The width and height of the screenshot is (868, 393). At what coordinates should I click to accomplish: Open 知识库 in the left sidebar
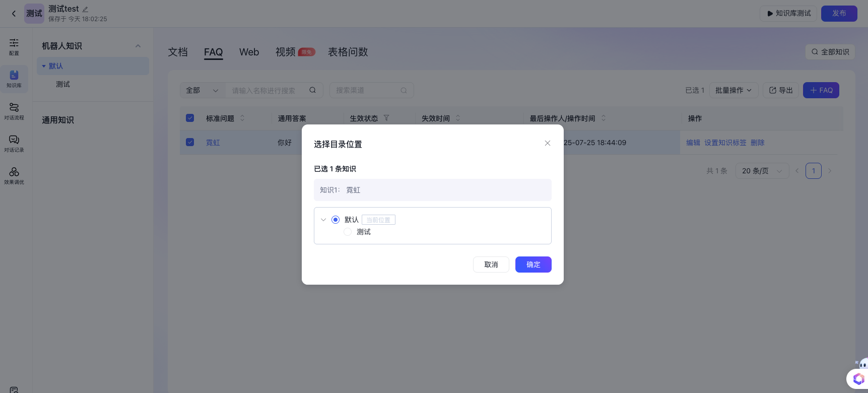(x=14, y=79)
